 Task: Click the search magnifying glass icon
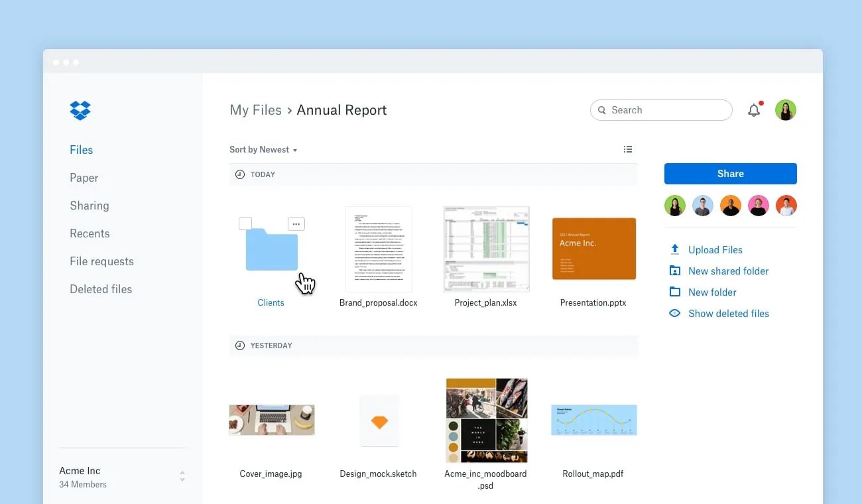point(601,110)
